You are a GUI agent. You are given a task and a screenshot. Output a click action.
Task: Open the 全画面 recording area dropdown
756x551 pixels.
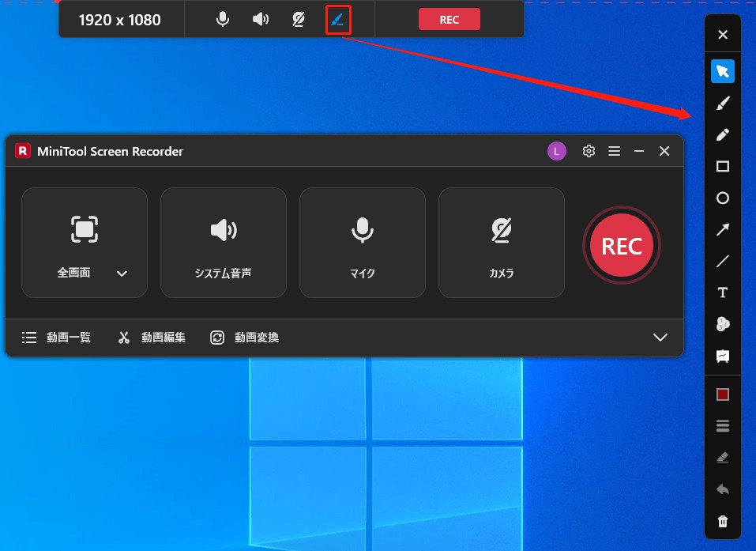[x=122, y=273]
